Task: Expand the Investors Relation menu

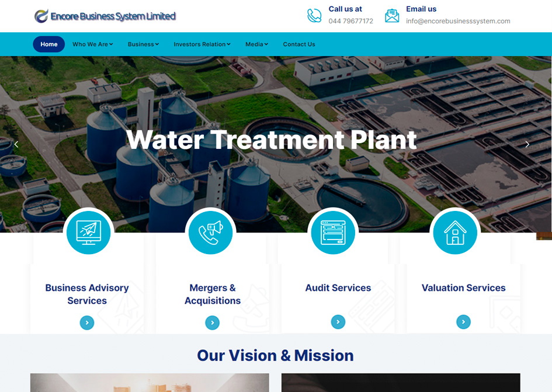Action: click(202, 44)
